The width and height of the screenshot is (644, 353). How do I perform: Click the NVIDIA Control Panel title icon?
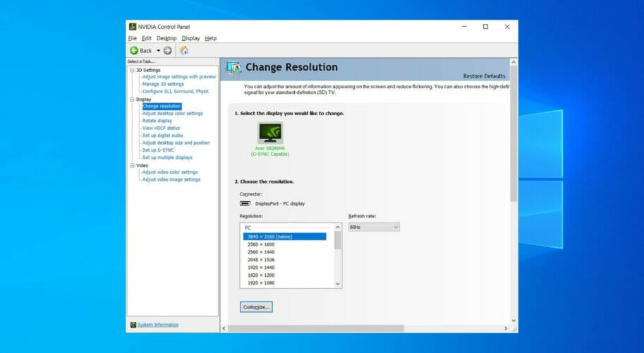[x=132, y=27]
